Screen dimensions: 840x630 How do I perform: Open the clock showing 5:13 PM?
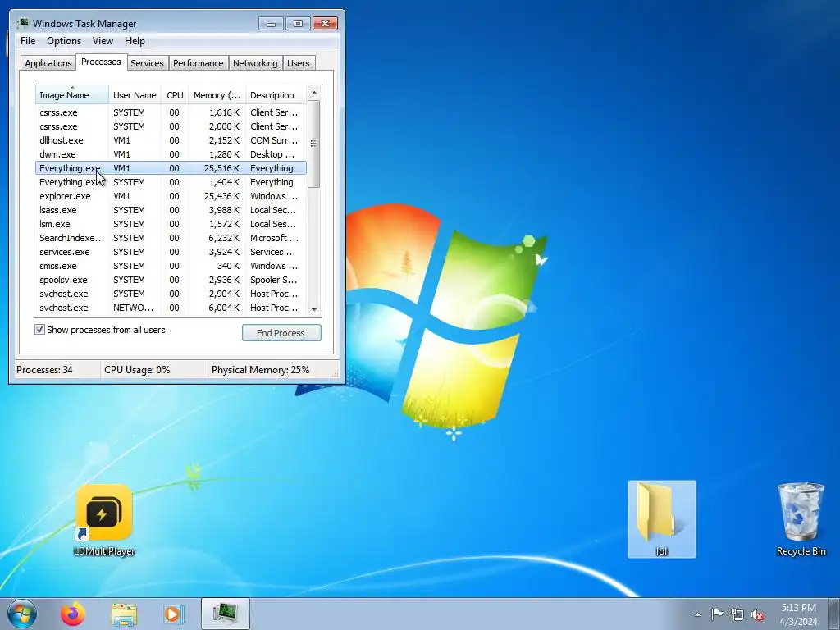tap(798, 614)
